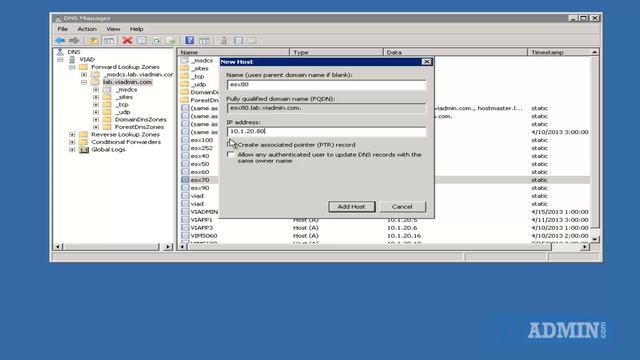Image resolution: width=640 pixels, height=360 pixels.
Task: Click the last toolbar icon on the right
Action: tap(252, 40)
